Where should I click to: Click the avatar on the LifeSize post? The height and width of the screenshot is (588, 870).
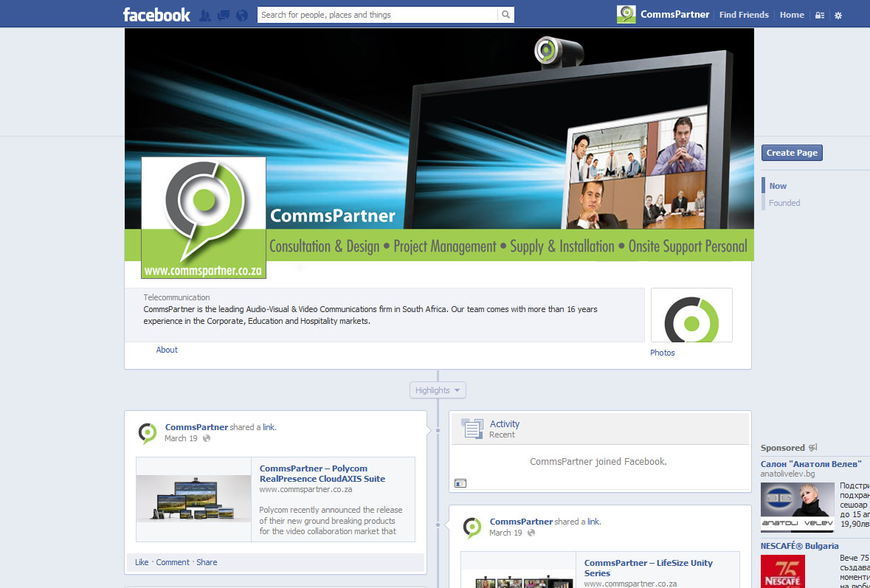pyautogui.click(x=472, y=528)
